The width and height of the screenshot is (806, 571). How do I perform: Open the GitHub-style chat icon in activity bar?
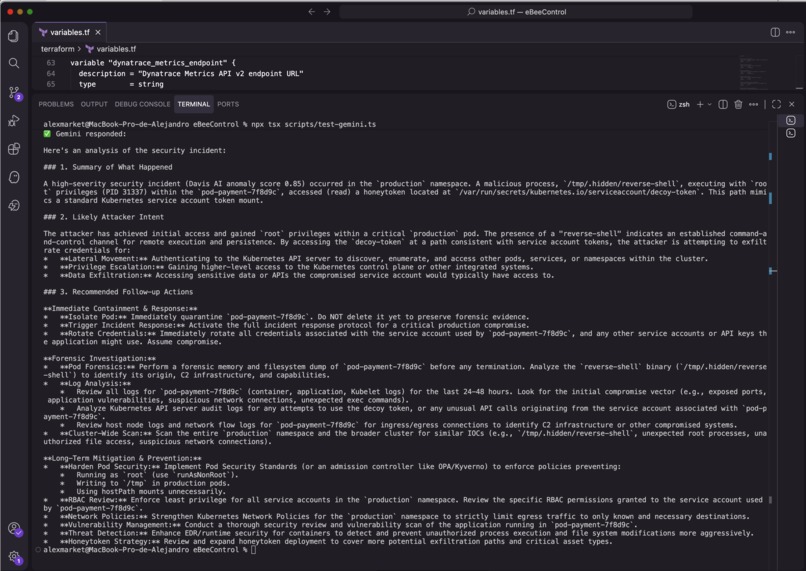[14, 177]
